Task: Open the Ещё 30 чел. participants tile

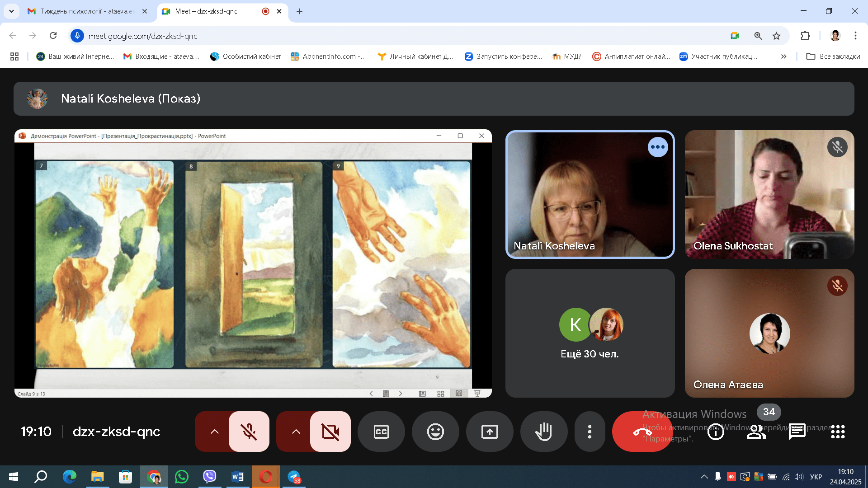Action: pyautogui.click(x=590, y=333)
